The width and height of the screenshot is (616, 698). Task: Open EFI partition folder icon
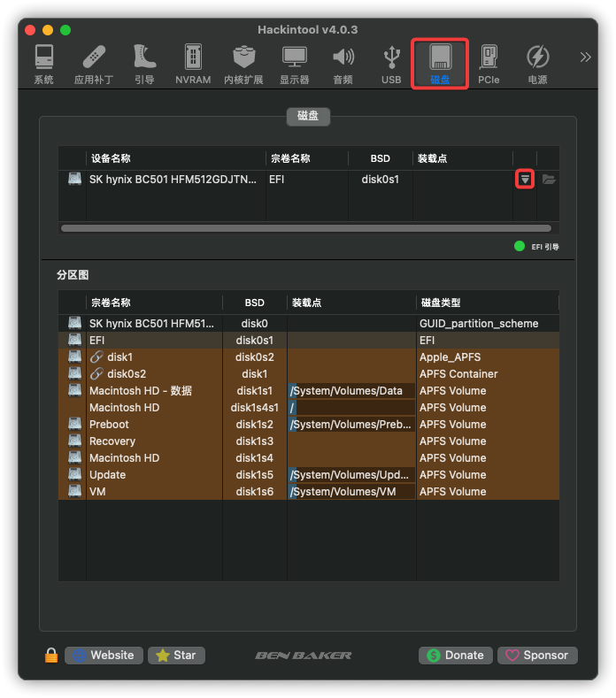point(549,180)
